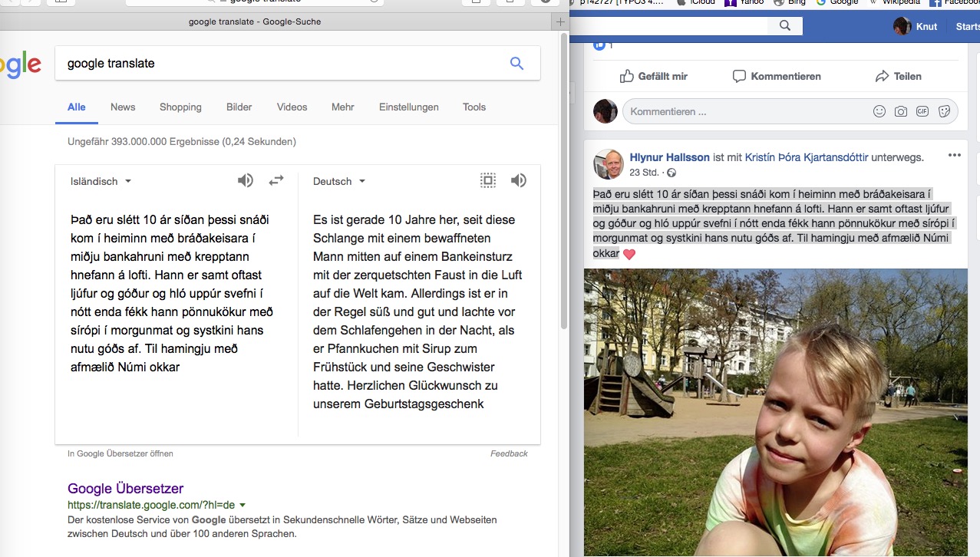This screenshot has width=980, height=557.
Task: Open post options three-dot menu
Action: (954, 156)
